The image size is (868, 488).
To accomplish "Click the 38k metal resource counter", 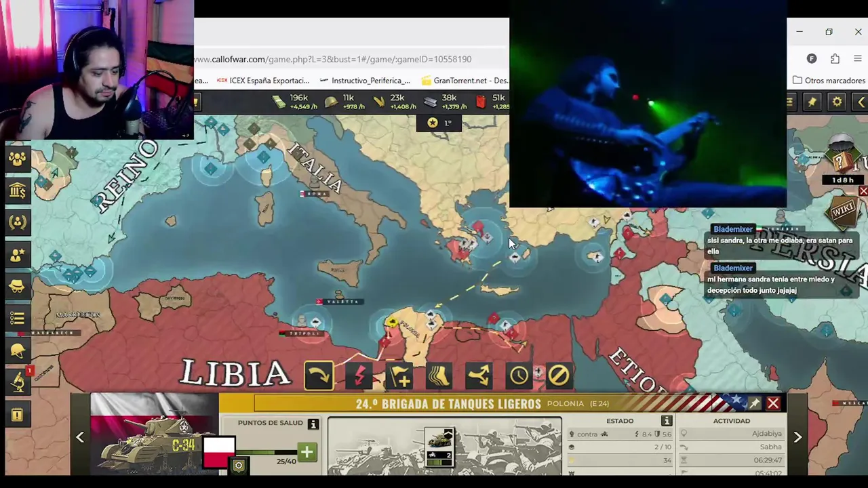I will click(446, 102).
